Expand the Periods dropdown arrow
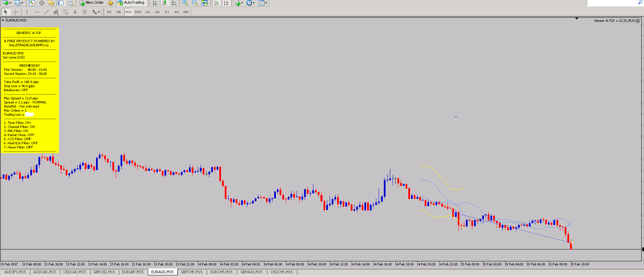The image size is (644, 277). point(254,3)
